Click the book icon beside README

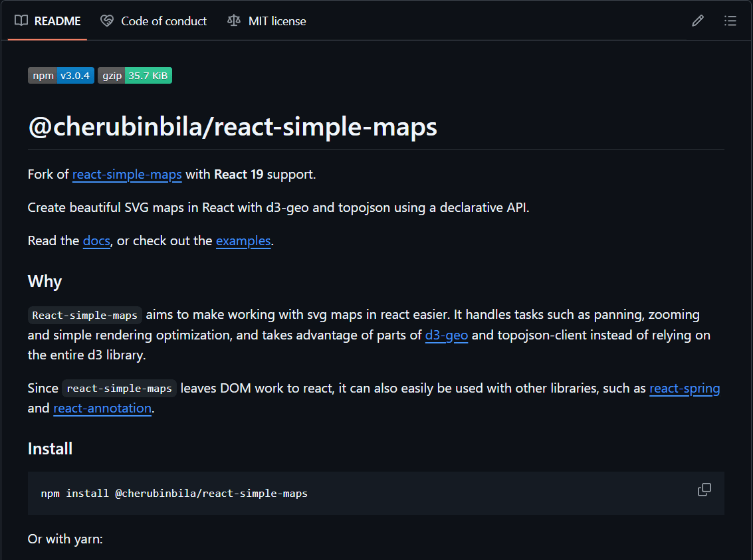(21, 21)
